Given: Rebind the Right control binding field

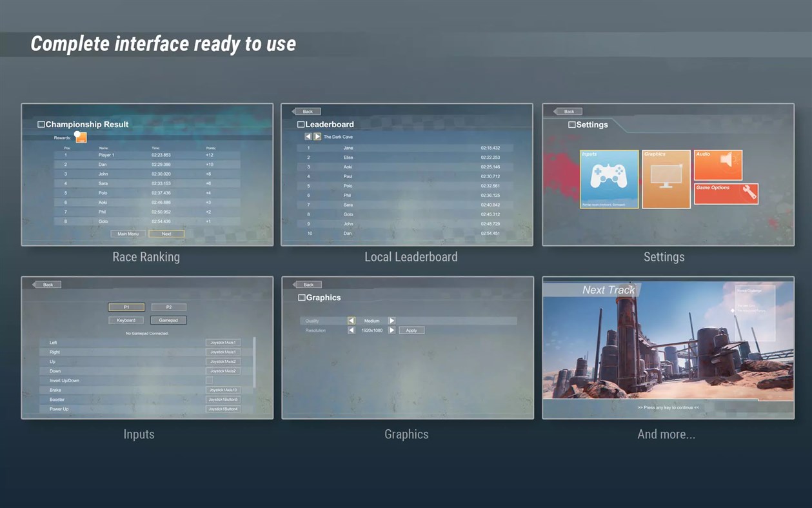Looking at the screenshot, I should click(x=223, y=352).
